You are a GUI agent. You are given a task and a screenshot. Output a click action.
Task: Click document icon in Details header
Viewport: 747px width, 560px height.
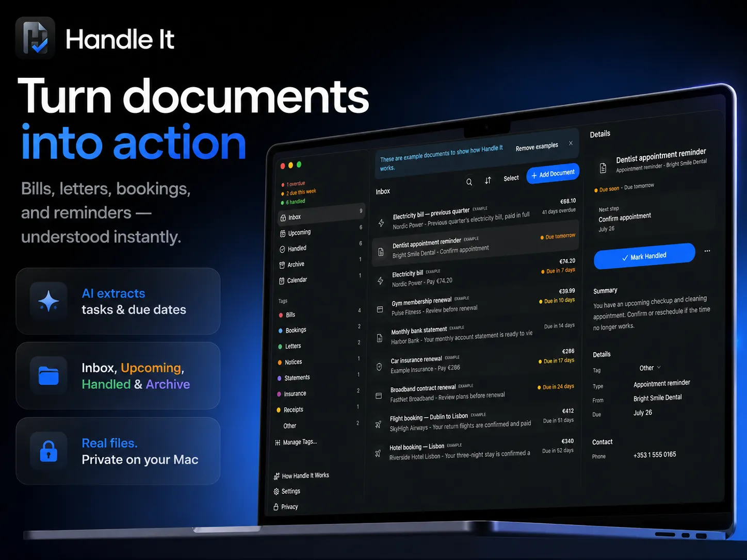(x=603, y=168)
